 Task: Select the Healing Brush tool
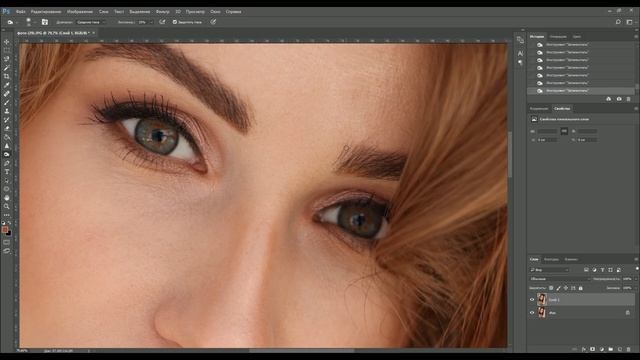point(7,94)
